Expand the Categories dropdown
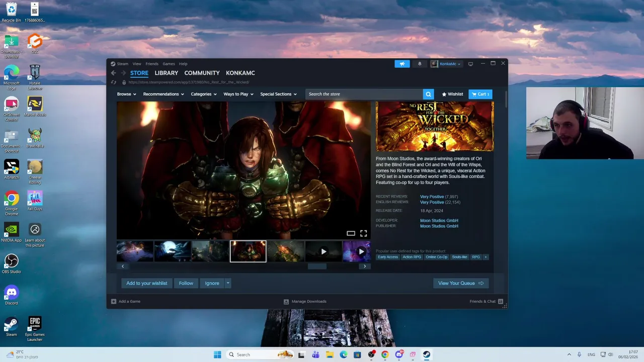The height and width of the screenshot is (362, 644). [204, 94]
